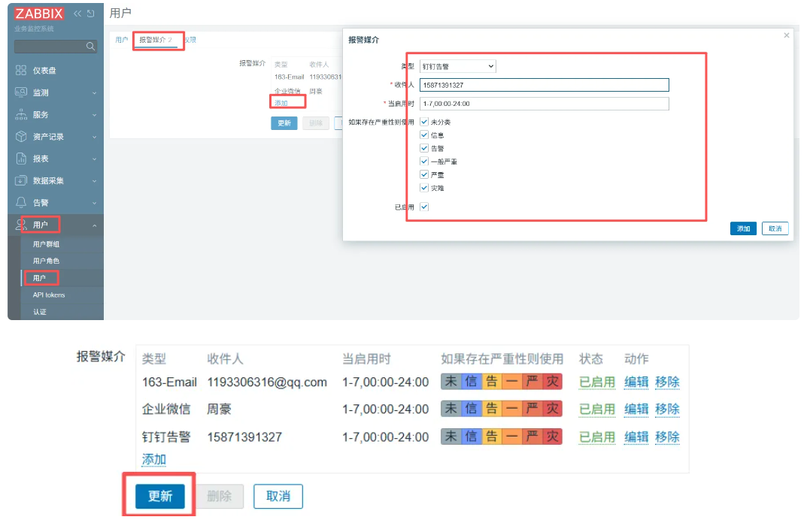Collapse the 用户 sidebar section

(x=95, y=225)
